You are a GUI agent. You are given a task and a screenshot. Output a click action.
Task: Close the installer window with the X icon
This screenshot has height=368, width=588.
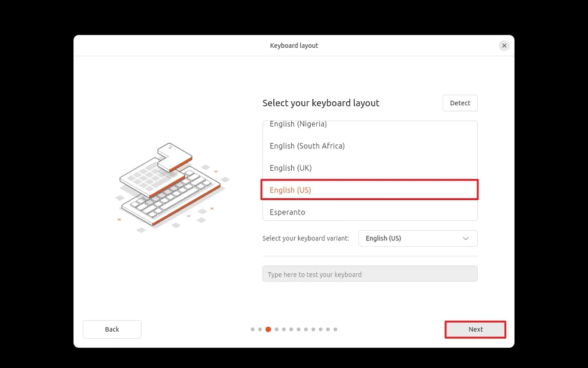pos(504,45)
